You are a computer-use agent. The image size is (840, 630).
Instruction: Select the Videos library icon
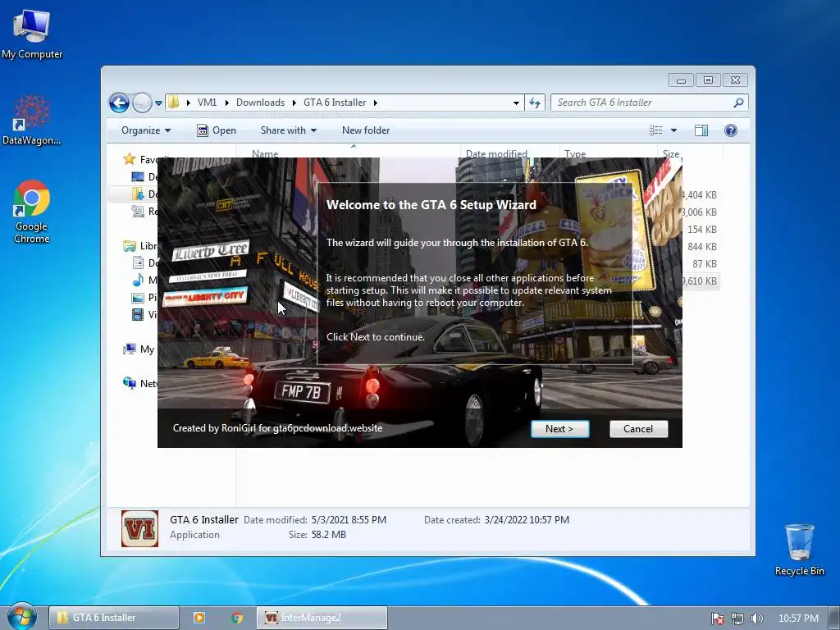pos(138,314)
